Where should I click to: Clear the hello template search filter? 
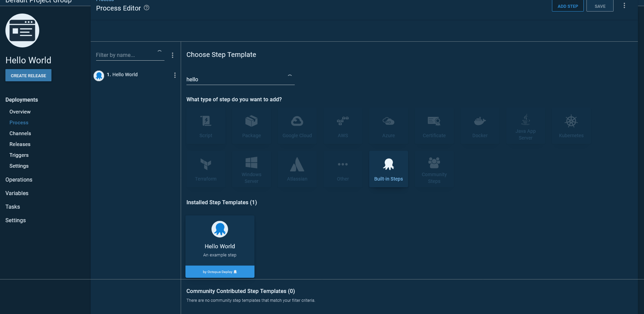coord(290,76)
